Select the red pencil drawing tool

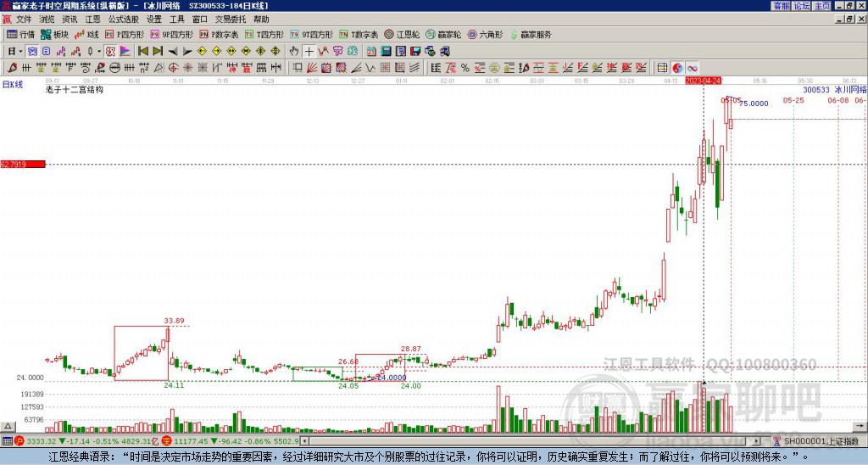pyautogui.click(x=12, y=68)
